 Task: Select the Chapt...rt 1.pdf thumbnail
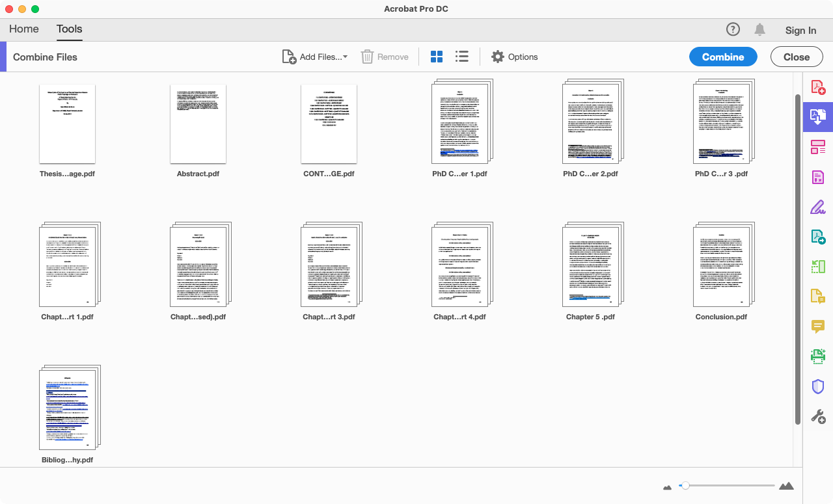[x=70, y=265]
